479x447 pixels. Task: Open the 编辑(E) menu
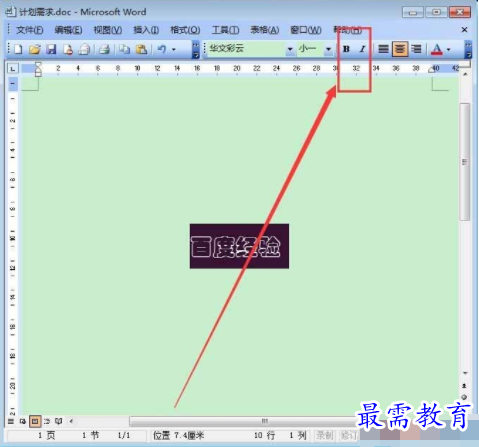[x=68, y=30]
